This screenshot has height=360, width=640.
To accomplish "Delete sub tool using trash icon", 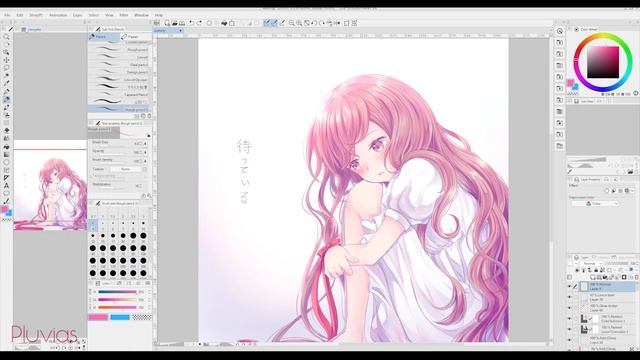I will [x=149, y=116].
